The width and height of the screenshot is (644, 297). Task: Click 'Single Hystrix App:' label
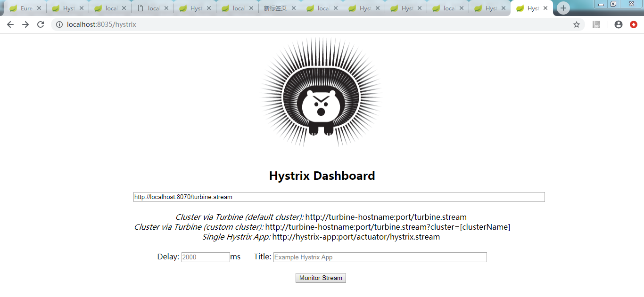(x=236, y=237)
